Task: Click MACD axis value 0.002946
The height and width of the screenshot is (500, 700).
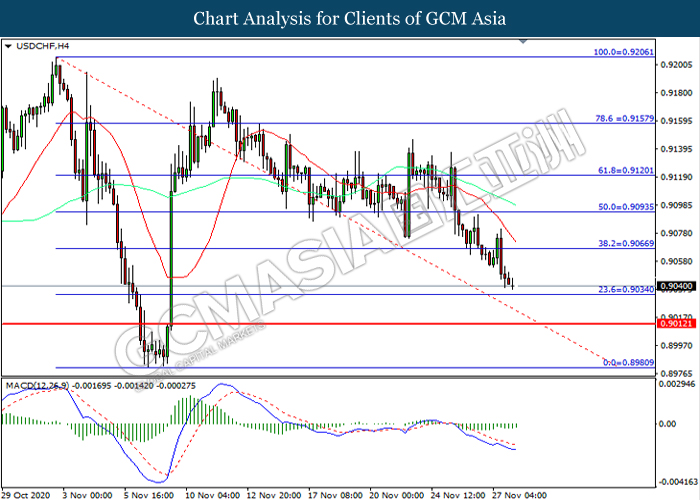Action: coord(676,384)
